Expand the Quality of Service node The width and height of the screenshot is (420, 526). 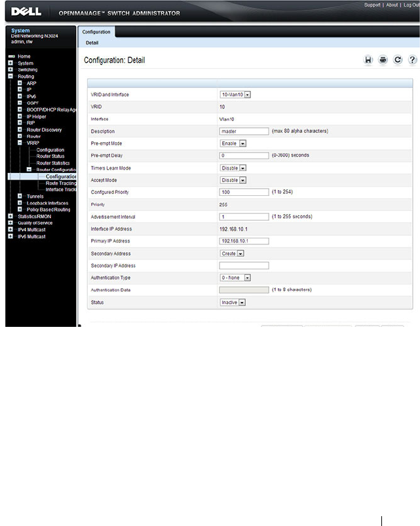pyautogui.click(x=10, y=223)
